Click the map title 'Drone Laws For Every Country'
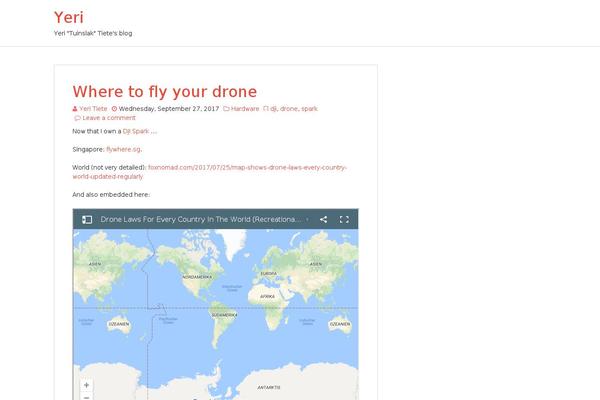Screen dimensions: 600x400 point(200,219)
